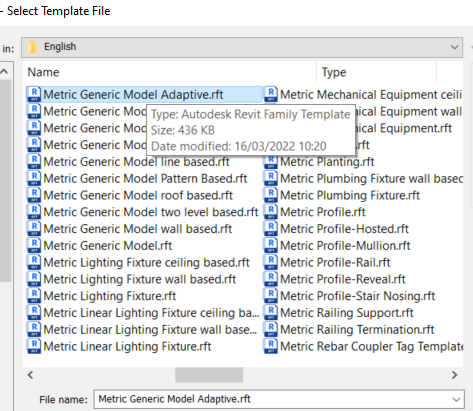Click the icon of Metric Lighting Fixture.rft
Image resolution: width=473 pixels, height=411 pixels.
[x=34, y=296]
